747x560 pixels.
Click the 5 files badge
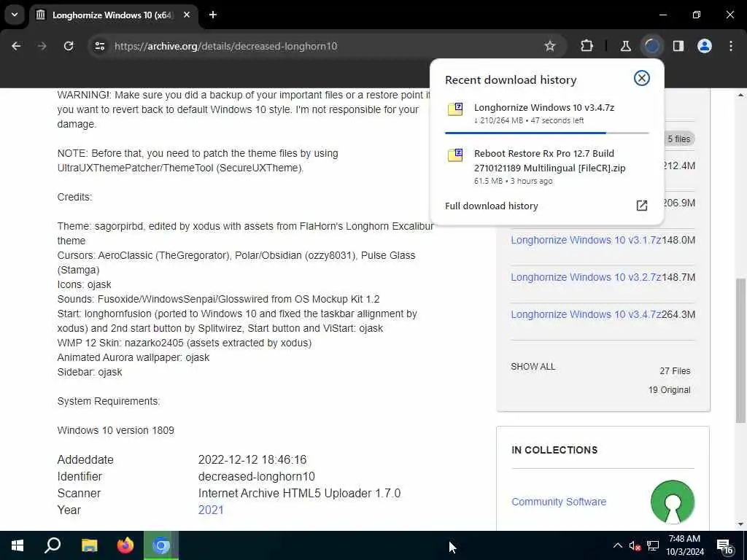coord(678,139)
